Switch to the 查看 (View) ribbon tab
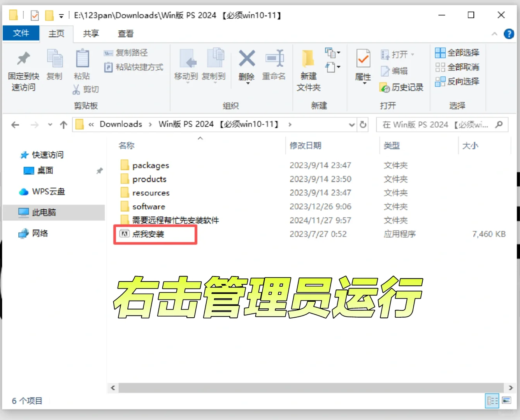Screen dimensions: 520x420 (125, 33)
